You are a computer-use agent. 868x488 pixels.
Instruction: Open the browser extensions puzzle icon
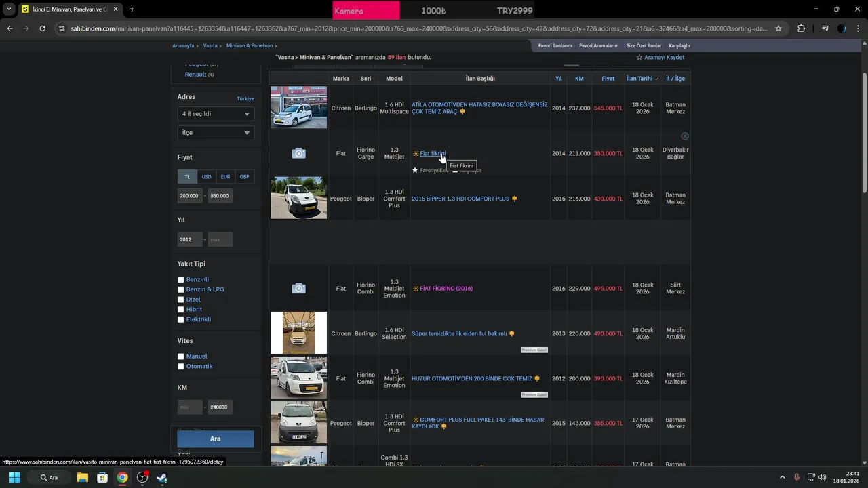[802, 28]
